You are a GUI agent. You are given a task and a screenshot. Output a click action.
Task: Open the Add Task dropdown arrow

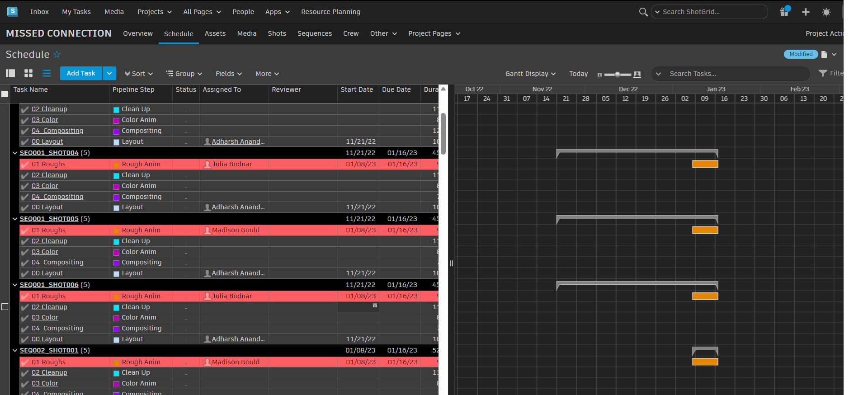pyautogui.click(x=109, y=73)
